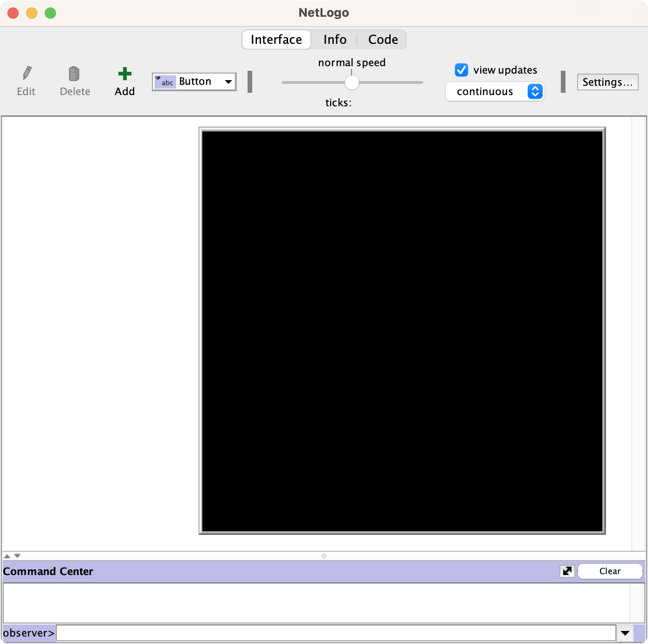
Task: Click the splitter down arrow above Command Center
Action: coord(17,556)
